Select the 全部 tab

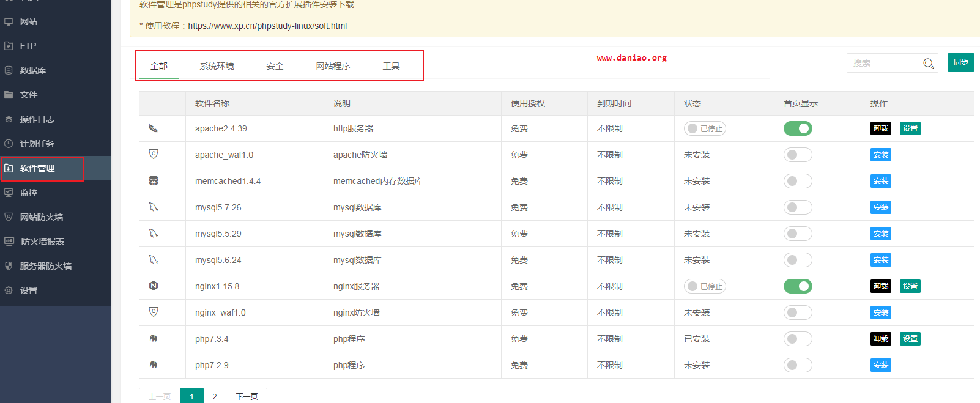pos(159,66)
